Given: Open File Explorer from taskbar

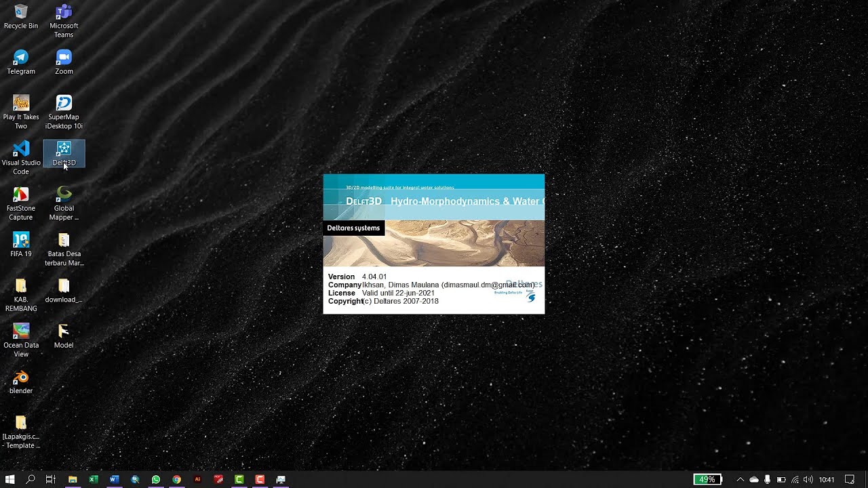Looking at the screenshot, I should [73, 479].
